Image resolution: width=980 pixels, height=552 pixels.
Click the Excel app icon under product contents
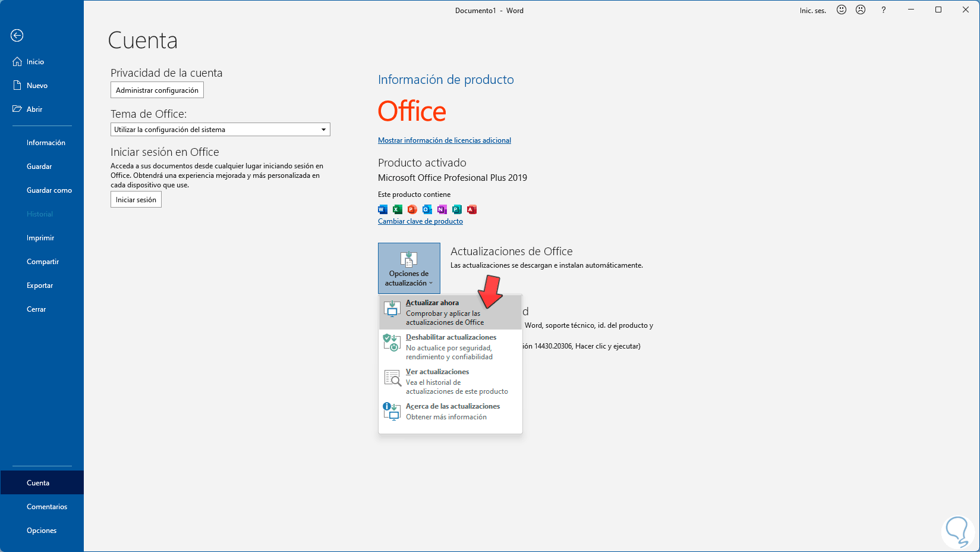(x=398, y=209)
